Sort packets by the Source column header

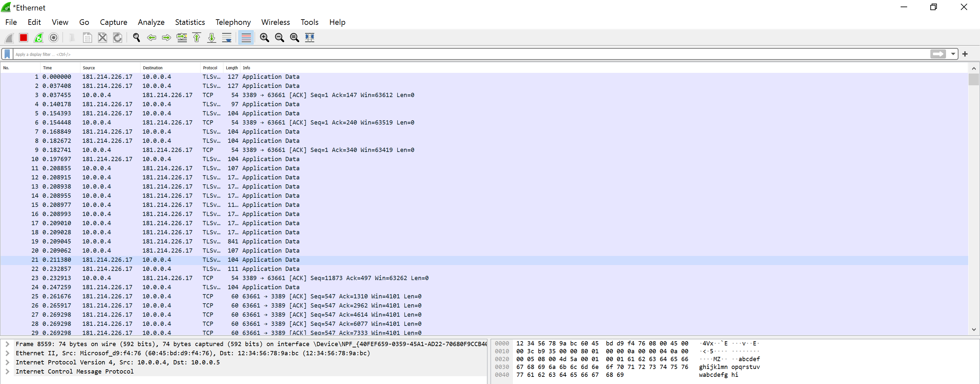click(110, 68)
